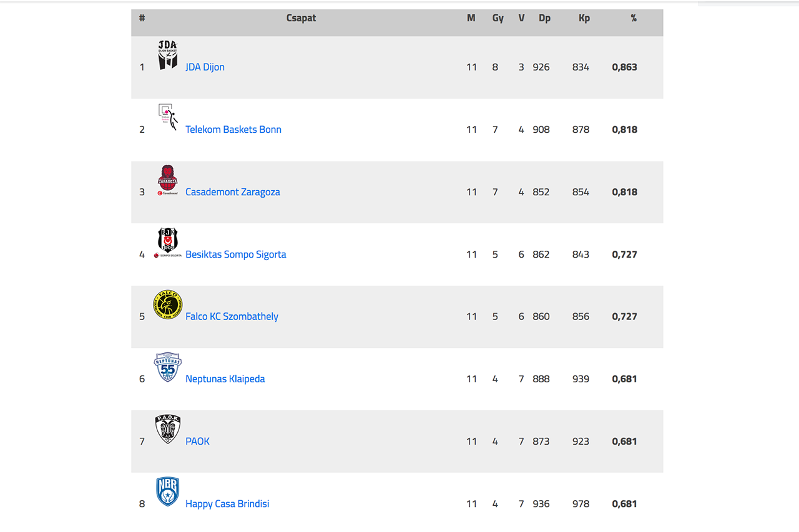
Task: Click the % column header
Action: tap(634, 18)
